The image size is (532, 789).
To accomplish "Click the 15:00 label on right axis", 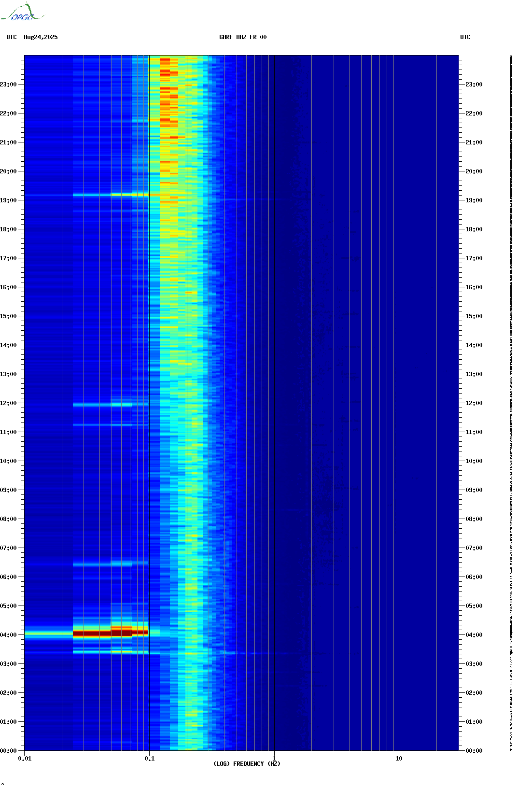I will pyautogui.click(x=474, y=316).
